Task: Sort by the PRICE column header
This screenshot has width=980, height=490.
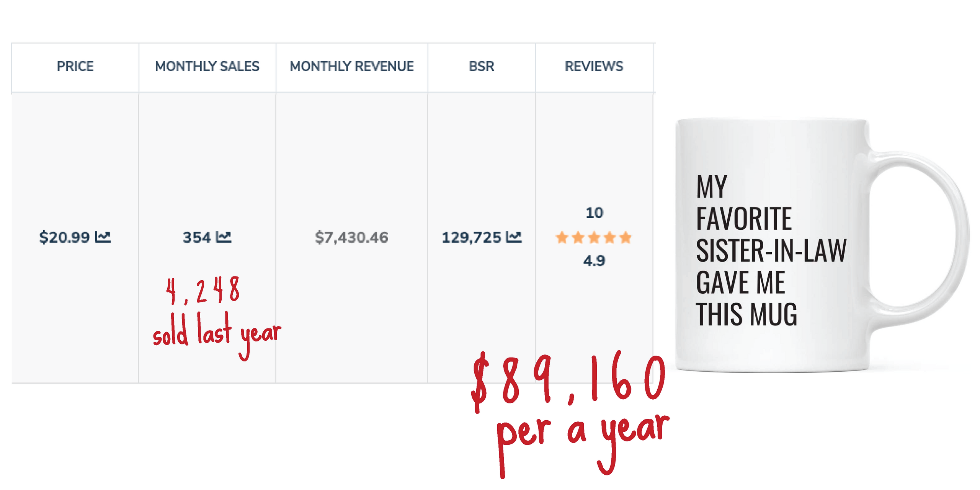Action: point(75,66)
